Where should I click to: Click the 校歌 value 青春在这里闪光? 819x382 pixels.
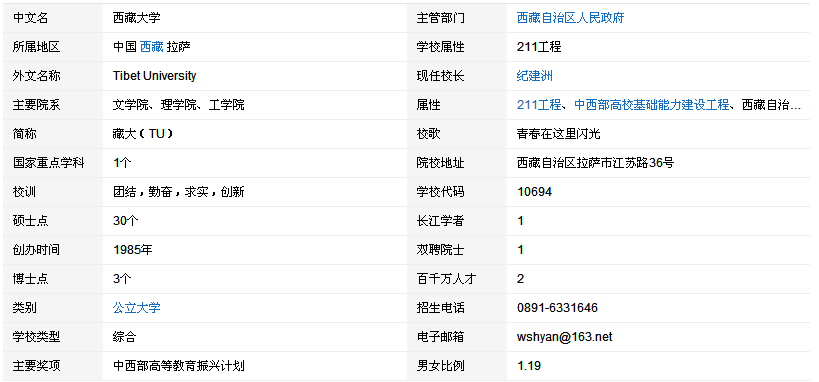558,134
